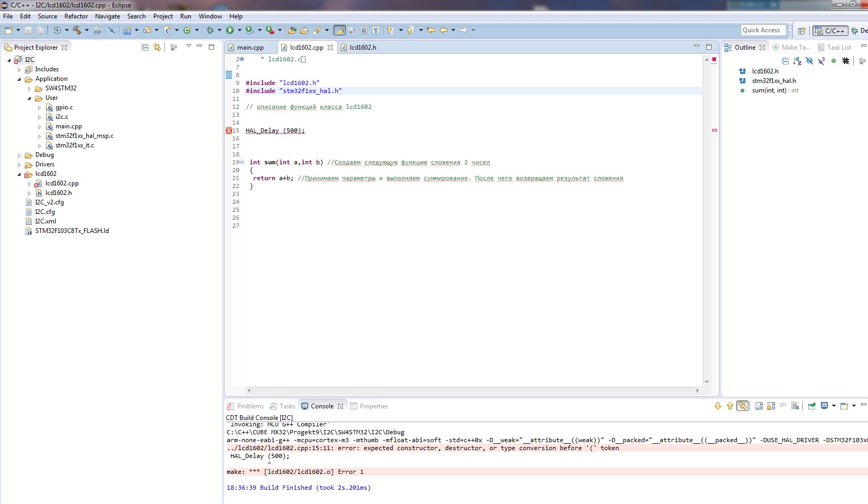Image resolution: width=868 pixels, height=504 pixels.
Task: Sort Outline entries alphabetically
Action: (797, 61)
